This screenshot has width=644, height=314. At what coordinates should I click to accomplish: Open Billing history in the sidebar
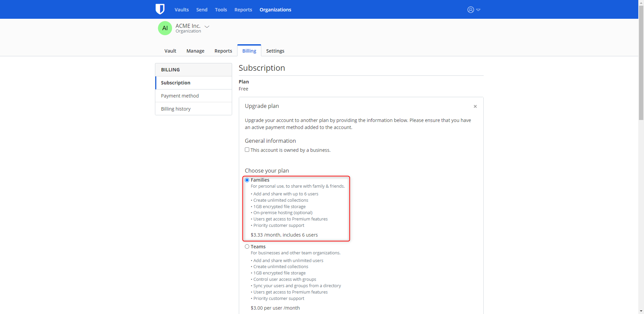pyautogui.click(x=194, y=109)
